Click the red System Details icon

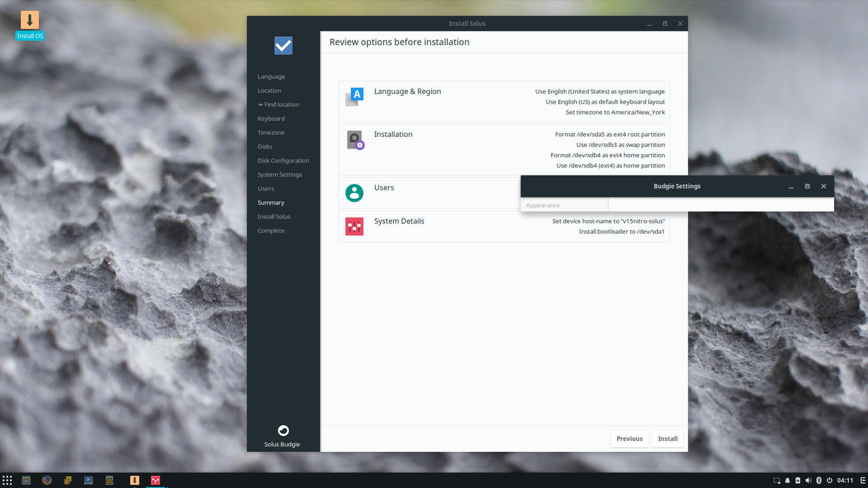354,227
